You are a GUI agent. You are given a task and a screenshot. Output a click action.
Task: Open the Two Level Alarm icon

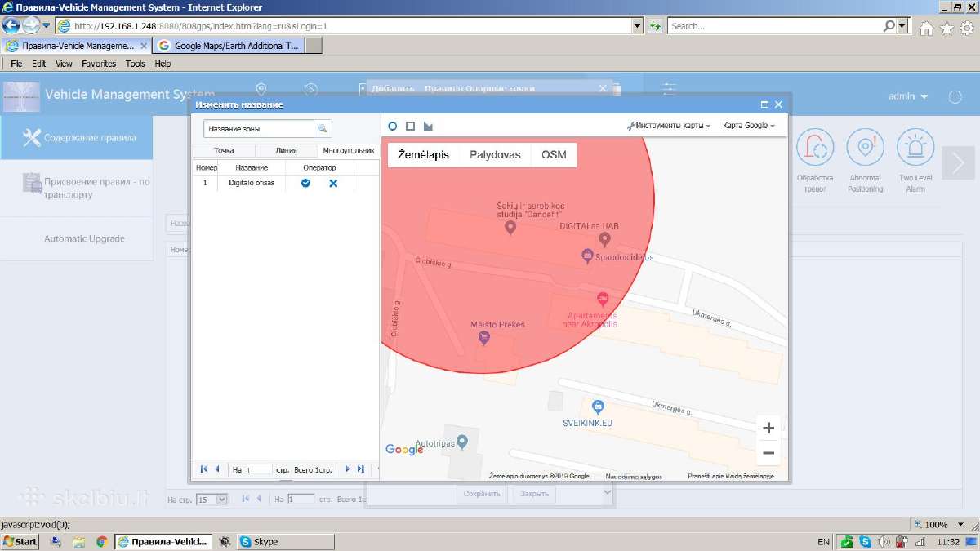coord(915,147)
